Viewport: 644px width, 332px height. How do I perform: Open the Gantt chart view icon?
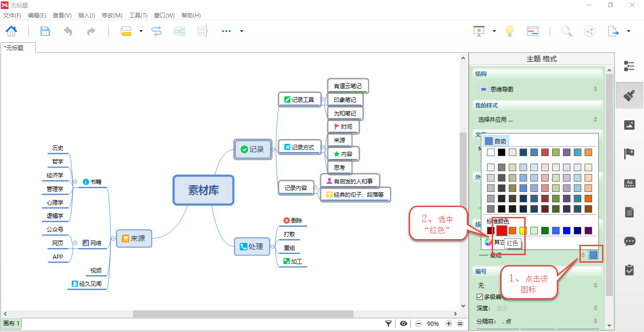[533, 31]
